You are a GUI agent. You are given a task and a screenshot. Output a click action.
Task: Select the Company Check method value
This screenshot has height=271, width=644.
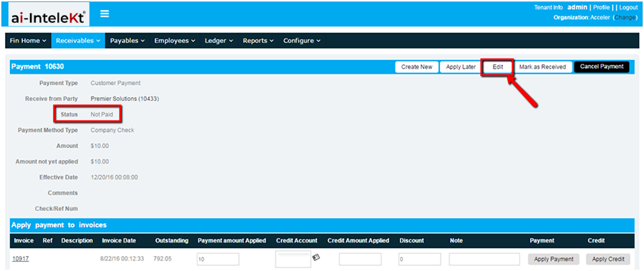(x=112, y=130)
